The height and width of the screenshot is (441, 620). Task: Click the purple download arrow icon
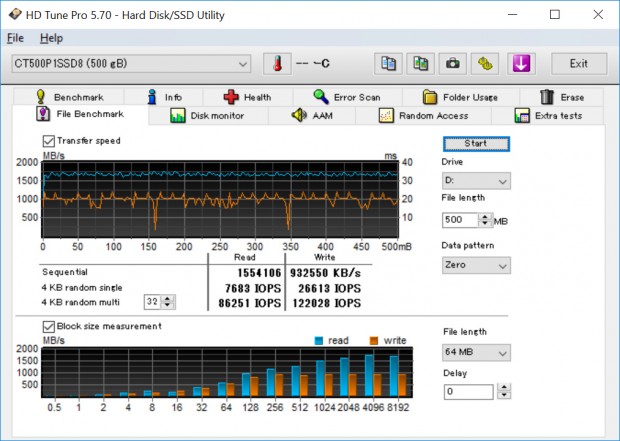(522, 64)
